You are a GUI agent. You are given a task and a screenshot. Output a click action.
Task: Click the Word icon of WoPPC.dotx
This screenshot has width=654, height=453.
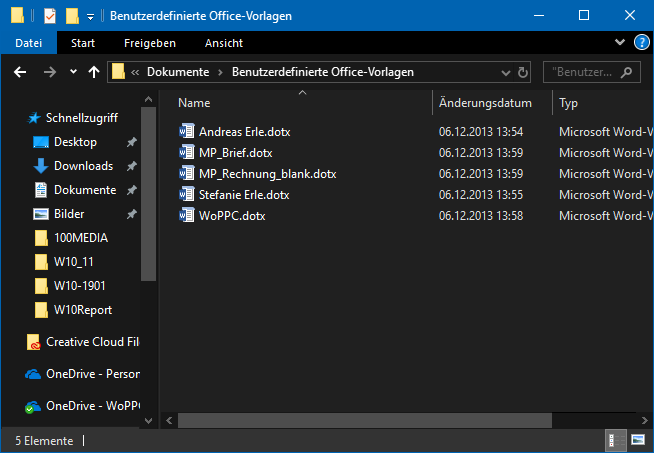tap(186, 215)
